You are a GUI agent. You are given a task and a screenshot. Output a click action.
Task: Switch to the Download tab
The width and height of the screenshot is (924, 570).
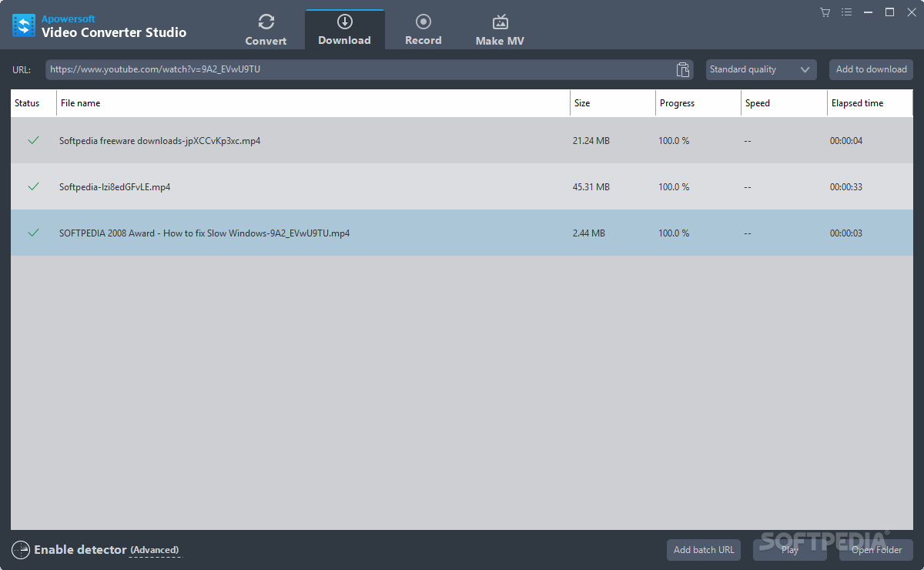(345, 30)
